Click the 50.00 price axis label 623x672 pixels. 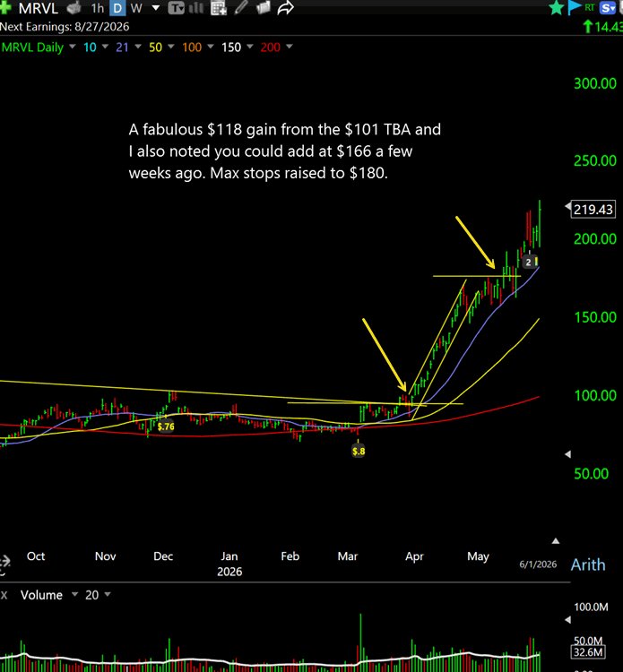click(591, 474)
